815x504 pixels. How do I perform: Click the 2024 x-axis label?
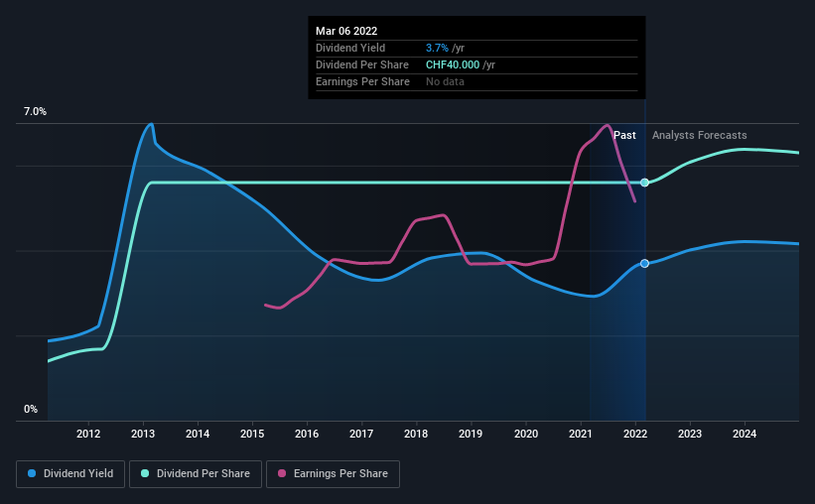point(745,434)
